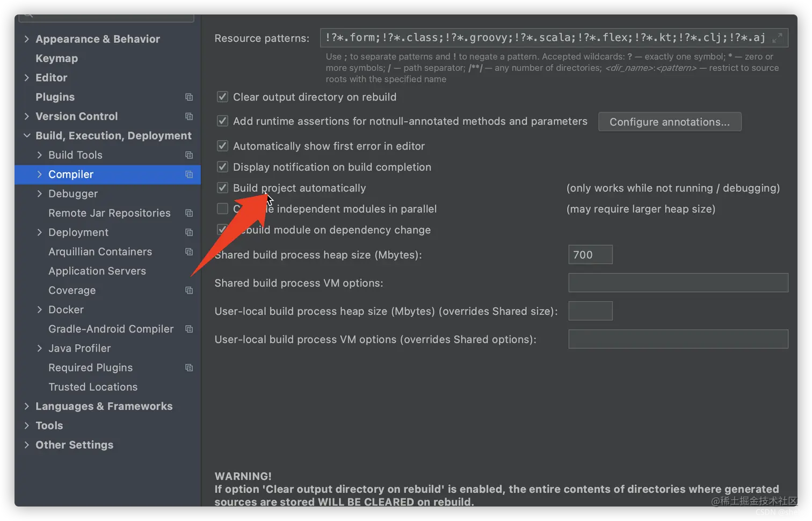Screen dimensions: 812x521
Task: Click User-local build process heap size field
Action: coord(590,311)
